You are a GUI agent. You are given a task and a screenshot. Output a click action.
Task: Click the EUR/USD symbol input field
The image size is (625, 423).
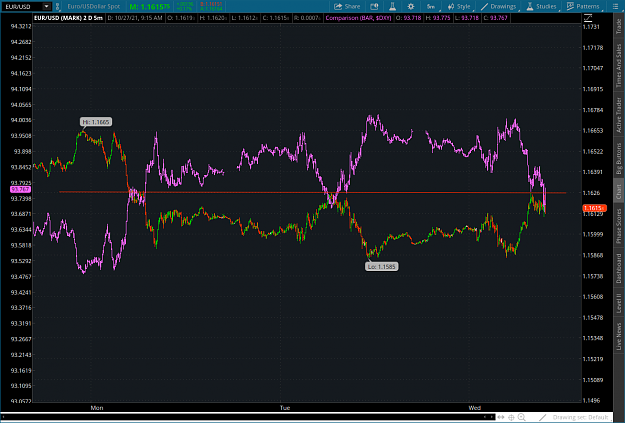(22, 6)
